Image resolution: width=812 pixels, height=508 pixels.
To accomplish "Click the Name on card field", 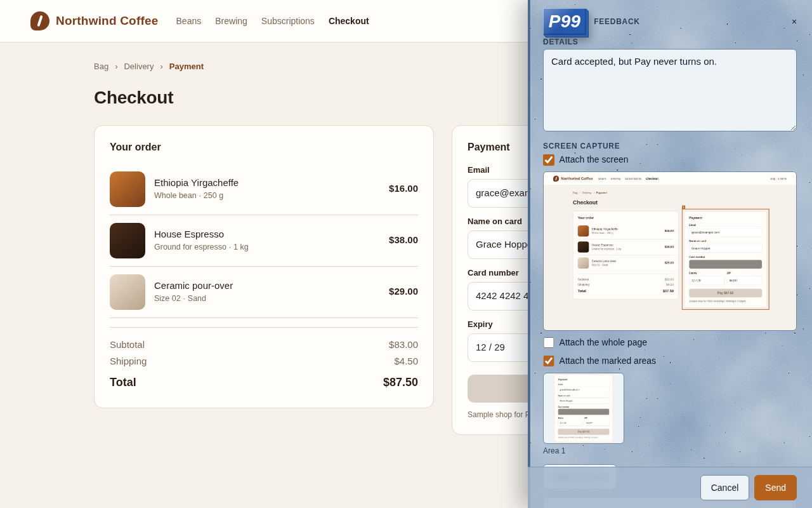I will tap(498, 244).
